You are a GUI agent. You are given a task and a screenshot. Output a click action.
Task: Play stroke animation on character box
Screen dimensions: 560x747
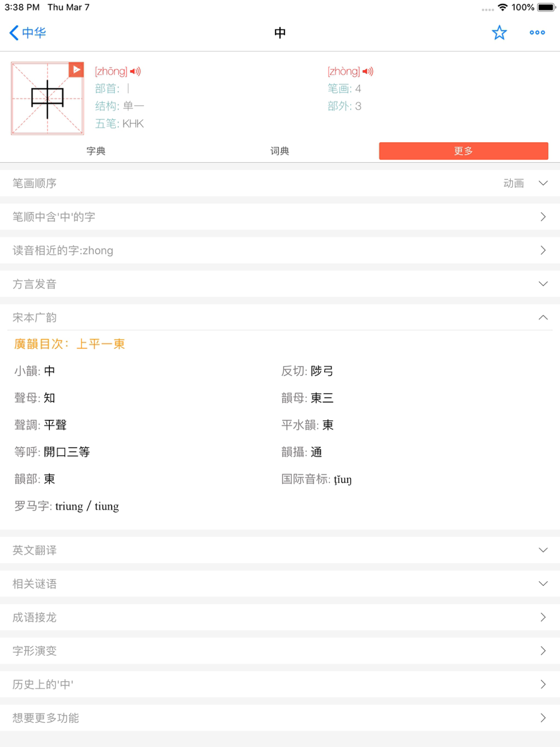(76, 69)
